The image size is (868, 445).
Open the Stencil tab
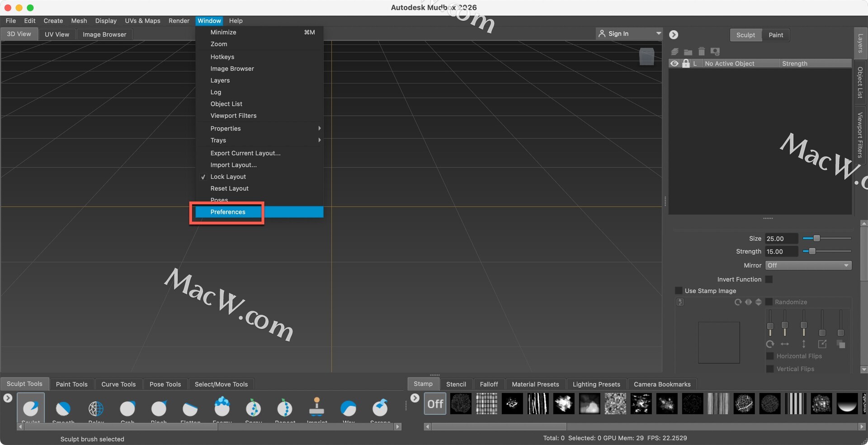(456, 384)
